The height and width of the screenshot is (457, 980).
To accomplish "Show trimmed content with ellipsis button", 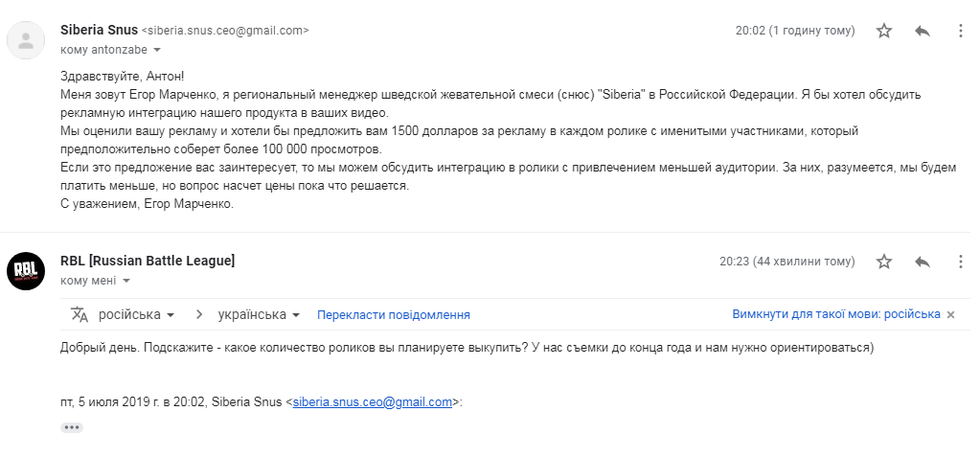I will click(72, 427).
